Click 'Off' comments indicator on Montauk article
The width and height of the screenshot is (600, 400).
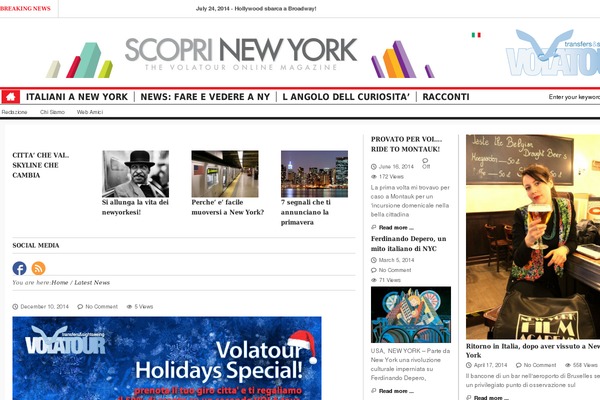coord(426,167)
